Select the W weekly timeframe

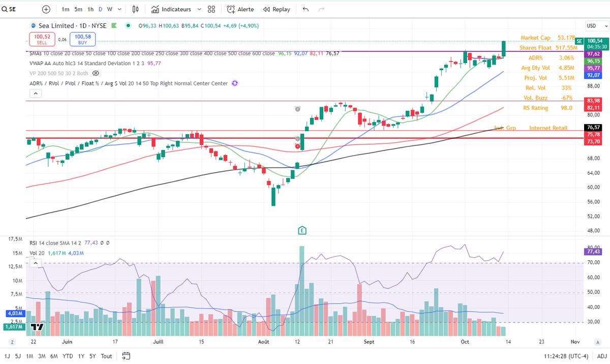coord(110,9)
